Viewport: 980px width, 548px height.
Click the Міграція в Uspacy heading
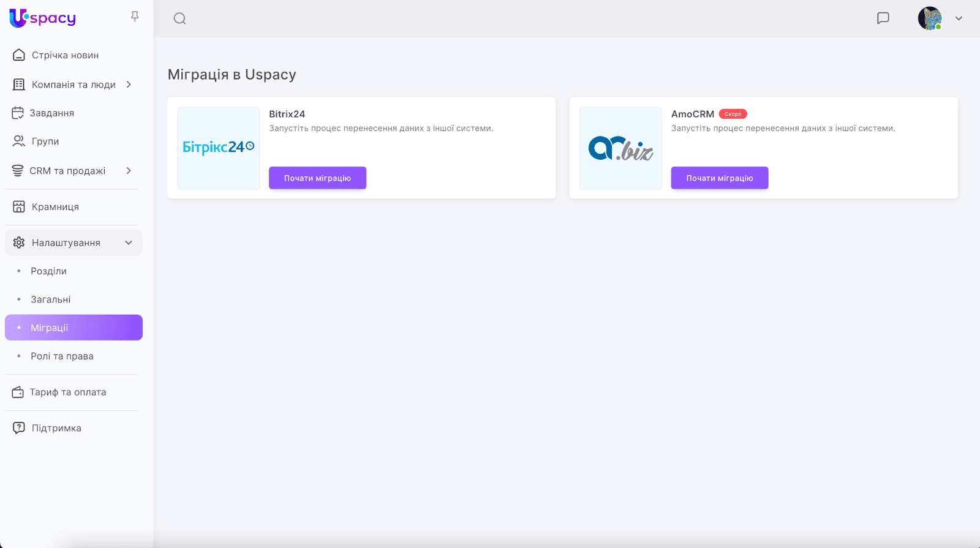232,75
